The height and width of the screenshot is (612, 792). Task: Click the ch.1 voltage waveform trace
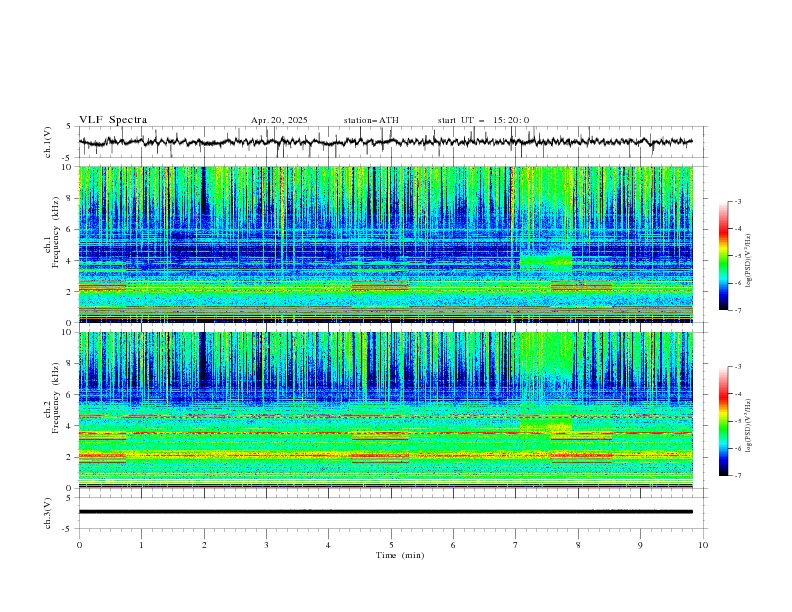tap(385, 142)
